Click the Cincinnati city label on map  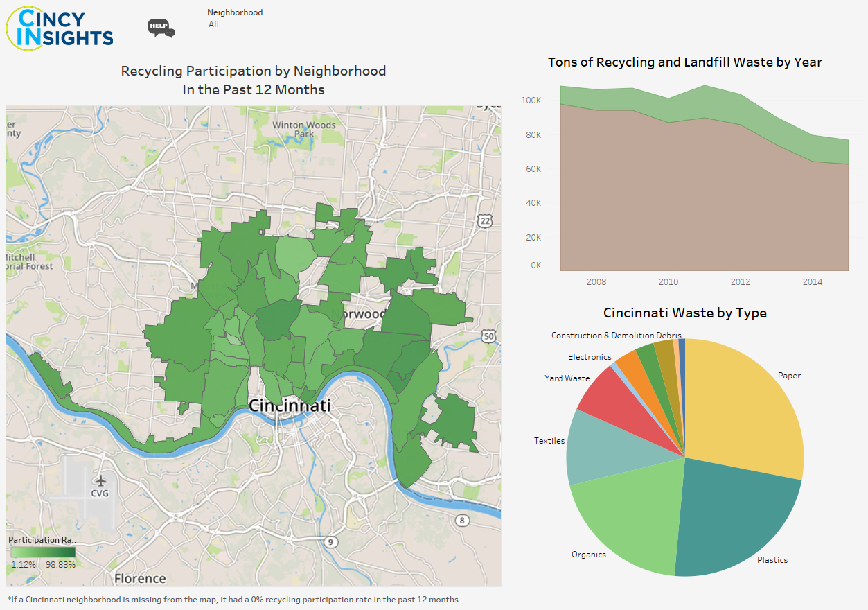290,406
